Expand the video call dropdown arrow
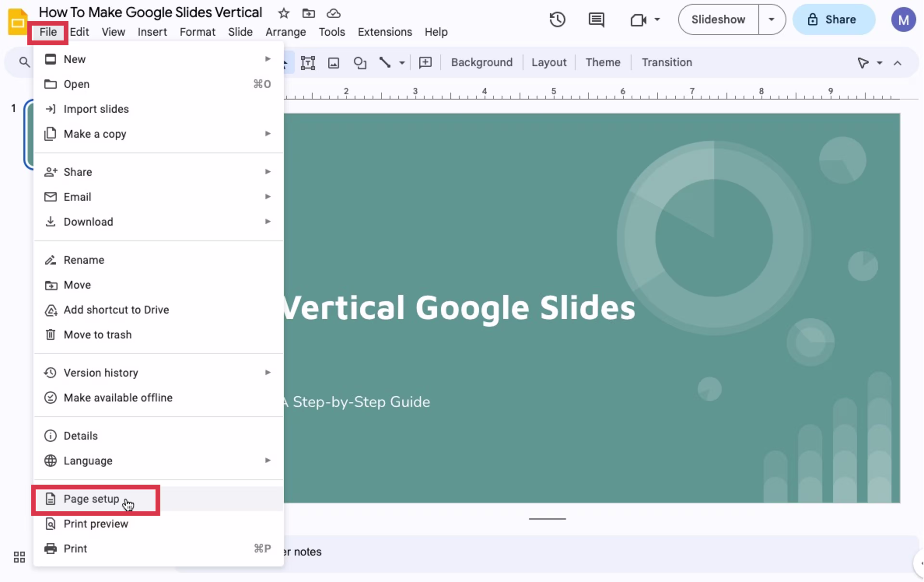 [x=657, y=19]
